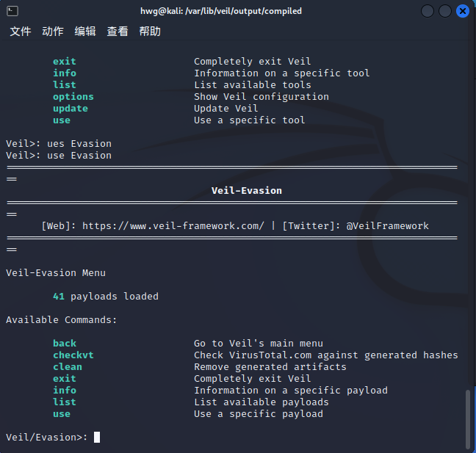The width and height of the screenshot is (476, 453).
Task: Click the 'update' command text
Action: tap(71, 109)
